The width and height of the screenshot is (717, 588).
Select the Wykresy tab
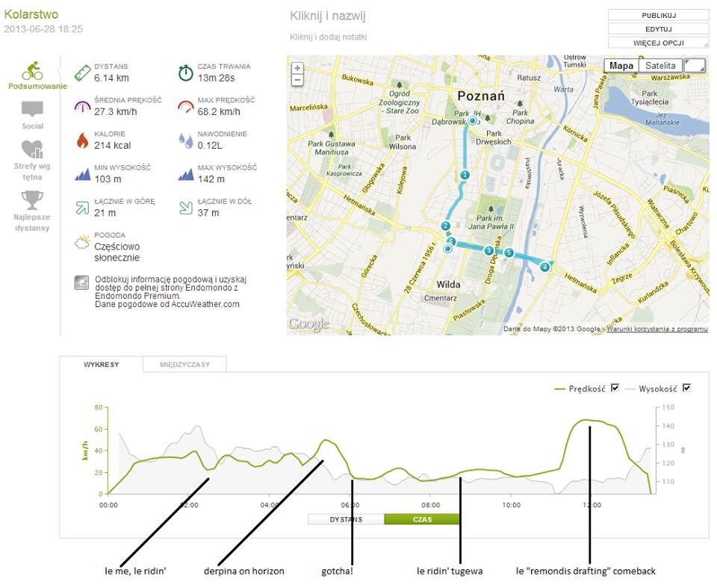(102, 365)
